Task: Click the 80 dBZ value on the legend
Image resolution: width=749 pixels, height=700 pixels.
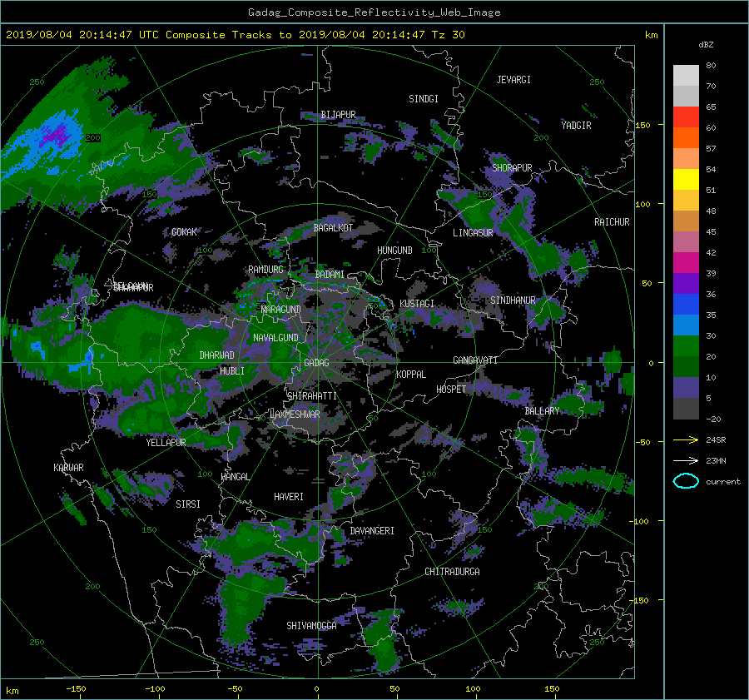Action: (711, 66)
